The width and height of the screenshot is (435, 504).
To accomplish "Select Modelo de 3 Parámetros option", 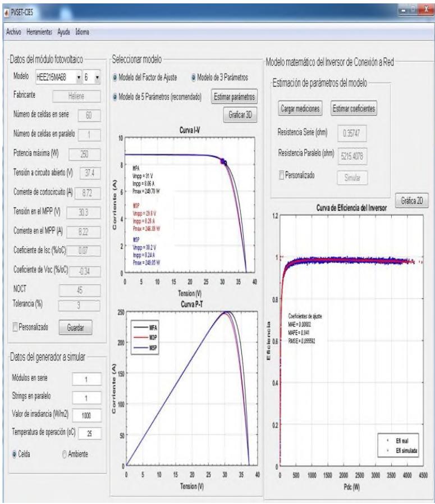I will click(x=194, y=77).
